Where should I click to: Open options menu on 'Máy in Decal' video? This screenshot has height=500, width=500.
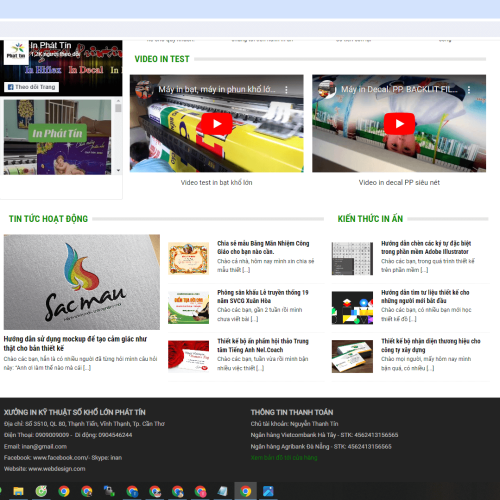coord(469,90)
